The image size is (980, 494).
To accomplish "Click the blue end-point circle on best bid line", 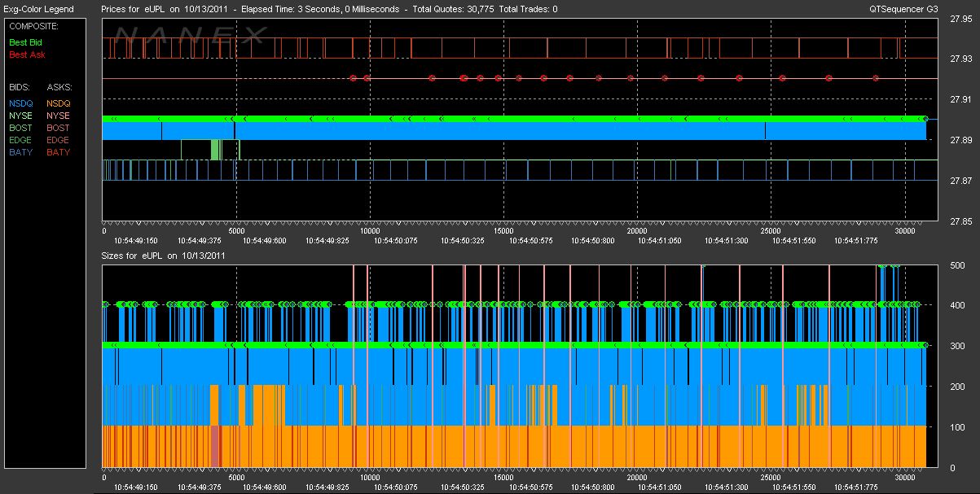I will click(x=925, y=119).
